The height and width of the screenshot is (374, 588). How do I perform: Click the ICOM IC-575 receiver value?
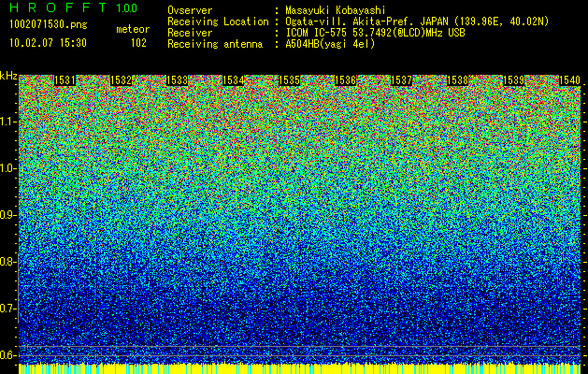point(375,33)
